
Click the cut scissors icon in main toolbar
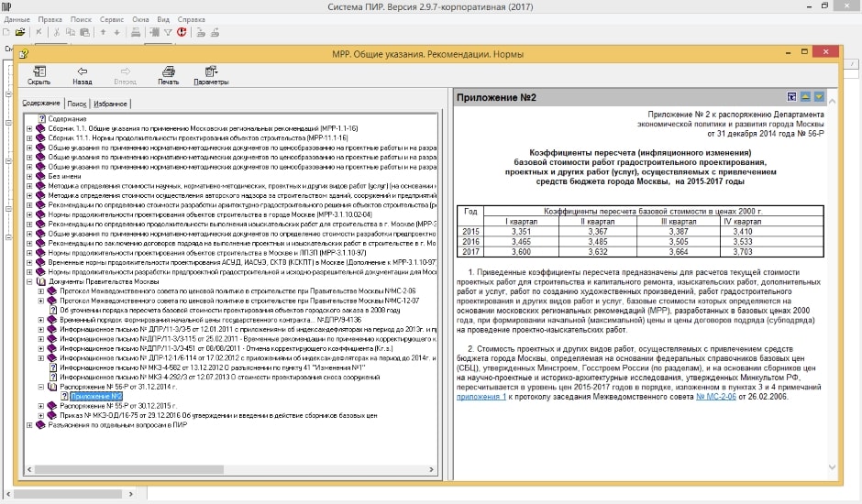(x=56, y=32)
